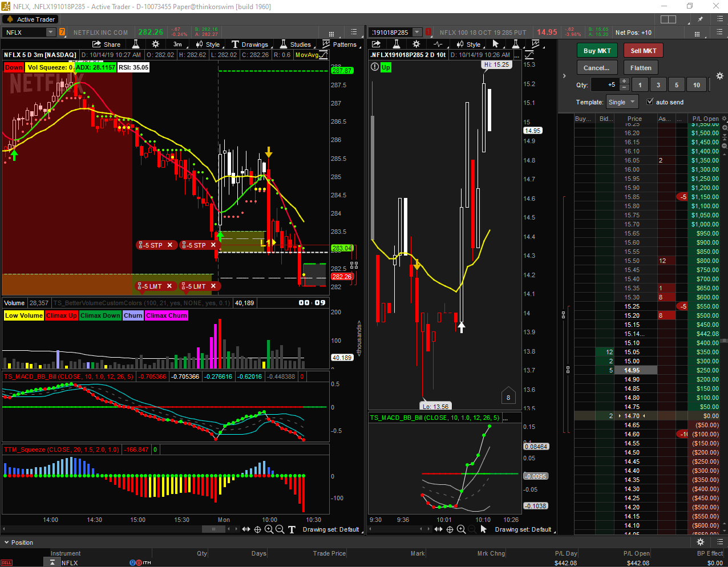Open the split window layout selector
Viewport: 728px width, 567px height.
[x=668, y=19]
